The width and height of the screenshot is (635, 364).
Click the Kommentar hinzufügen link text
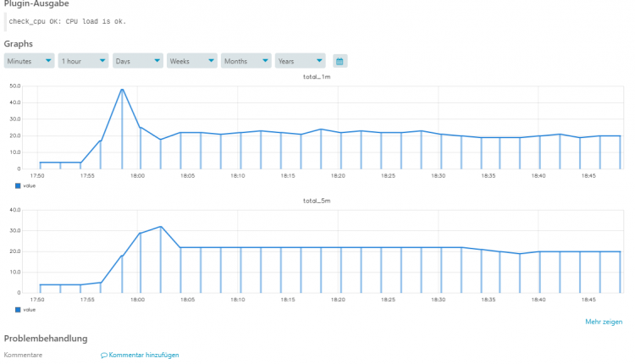[x=144, y=355]
